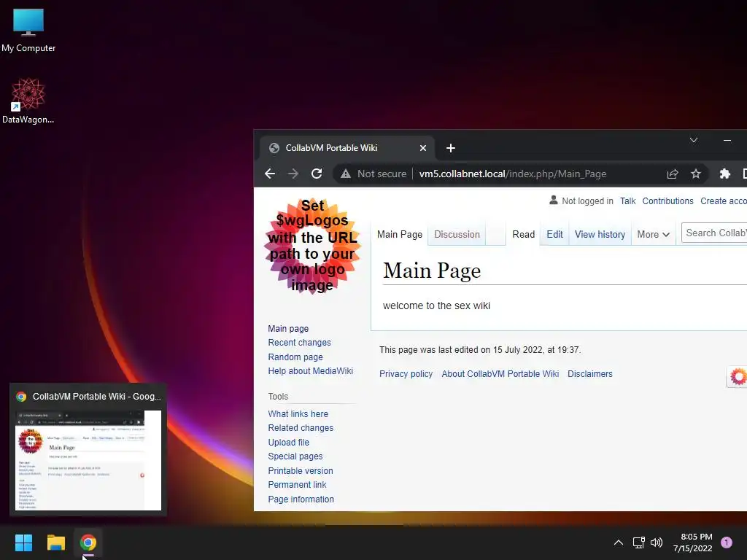This screenshot has height=560, width=747.
Task: Open the not-logged-in user icon
Action: click(x=553, y=200)
